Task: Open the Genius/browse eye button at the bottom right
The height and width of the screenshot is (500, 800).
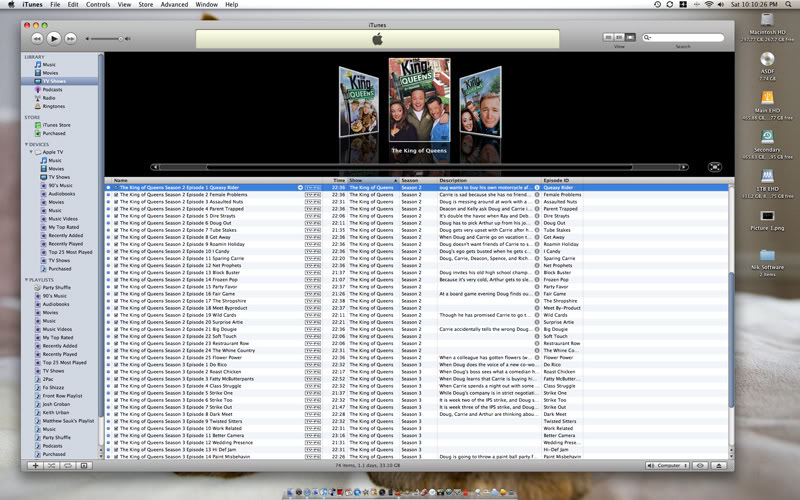Action: click(701, 465)
